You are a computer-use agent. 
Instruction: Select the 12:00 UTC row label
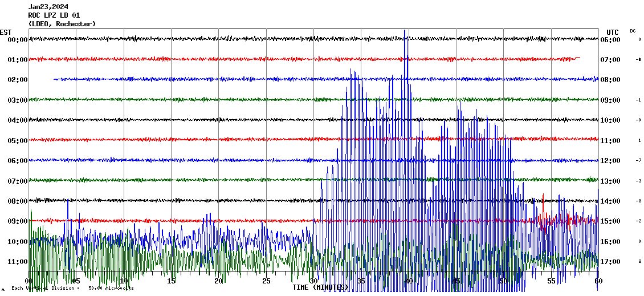(x=610, y=161)
